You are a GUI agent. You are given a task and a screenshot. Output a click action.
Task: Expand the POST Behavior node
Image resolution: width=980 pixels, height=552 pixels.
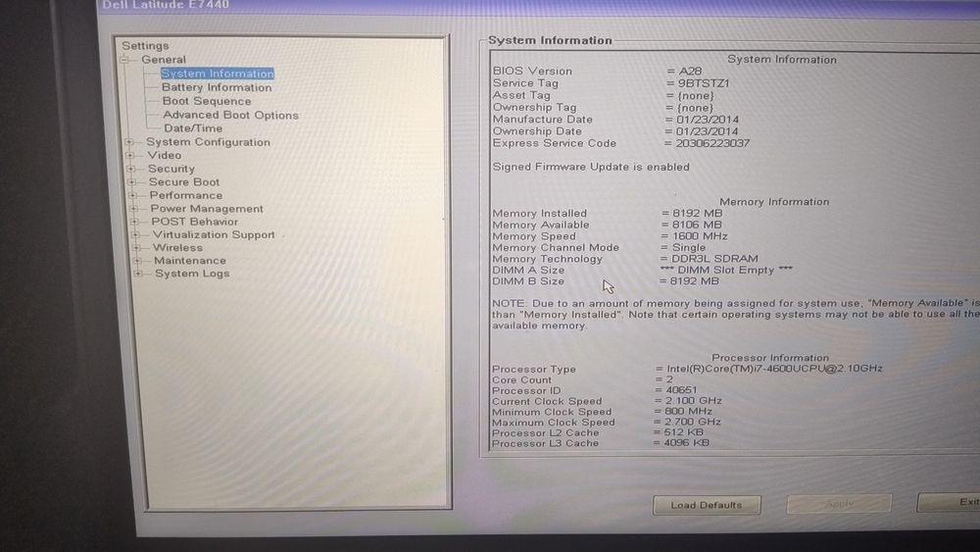133,222
